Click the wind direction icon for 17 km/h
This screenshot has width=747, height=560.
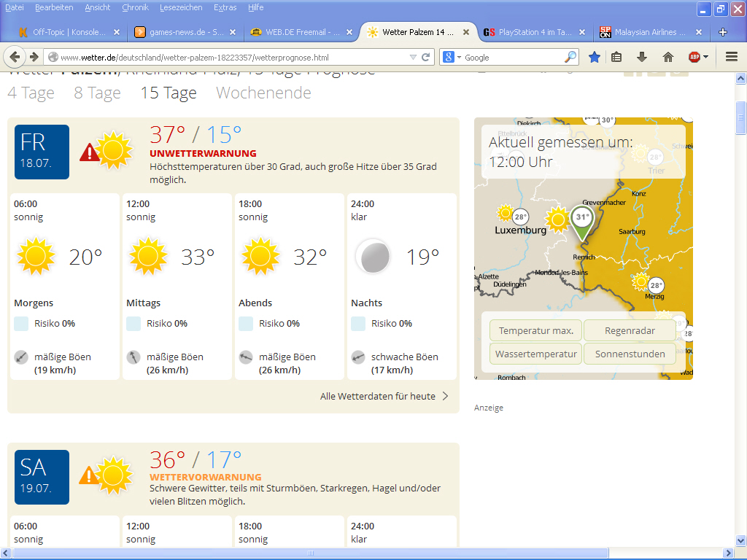(x=358, y=357)
